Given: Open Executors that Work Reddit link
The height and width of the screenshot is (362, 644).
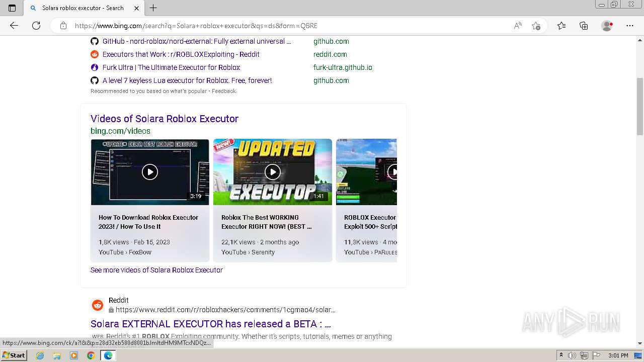Looking at the screenshot, I should pyautogui.click(x=181, y=54).
